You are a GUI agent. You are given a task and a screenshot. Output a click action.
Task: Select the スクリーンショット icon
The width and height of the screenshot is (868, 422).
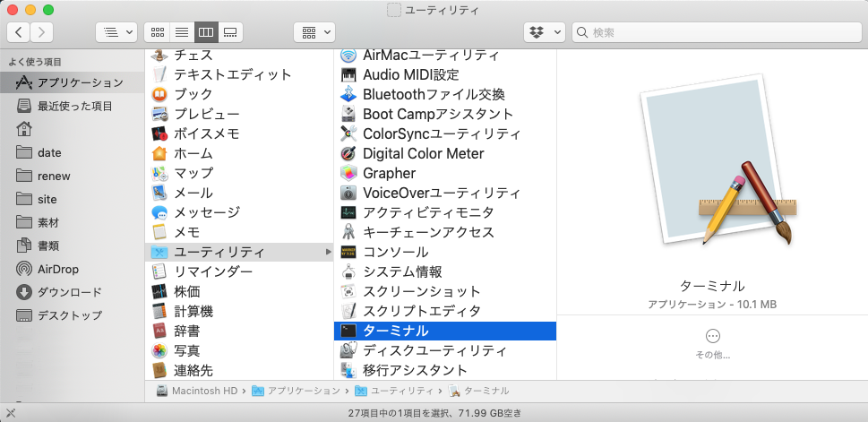click(348, 291)
